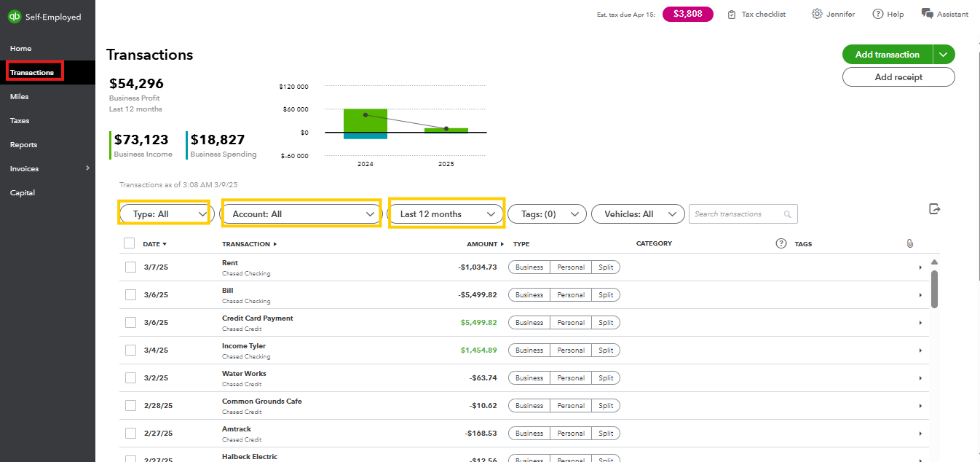Open Capital in sidebar

point(23,193)
